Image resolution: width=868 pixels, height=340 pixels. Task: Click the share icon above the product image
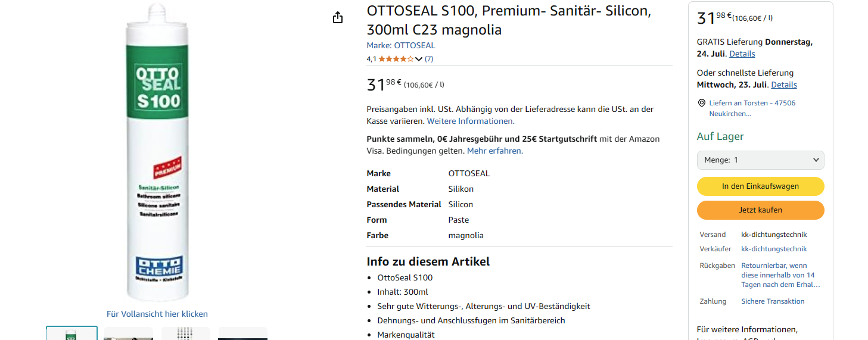pos(338,18)
